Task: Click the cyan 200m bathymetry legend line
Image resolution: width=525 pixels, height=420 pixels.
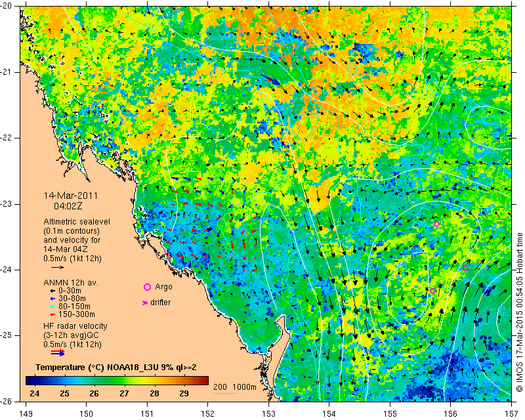Action: click(x=224, y=393)
